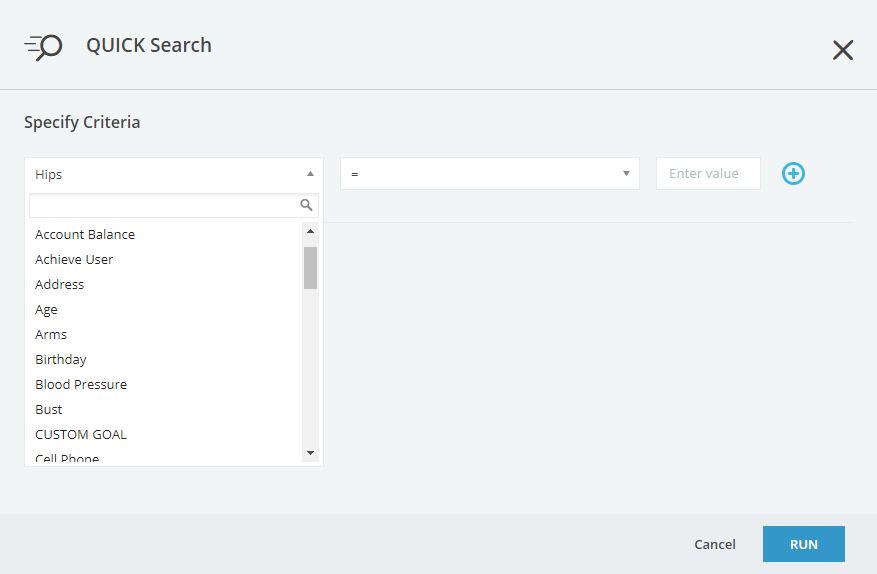This screenshot has width=877, height=574.
Task: Click the list scroll up arrow
Action: click(310, 231)
